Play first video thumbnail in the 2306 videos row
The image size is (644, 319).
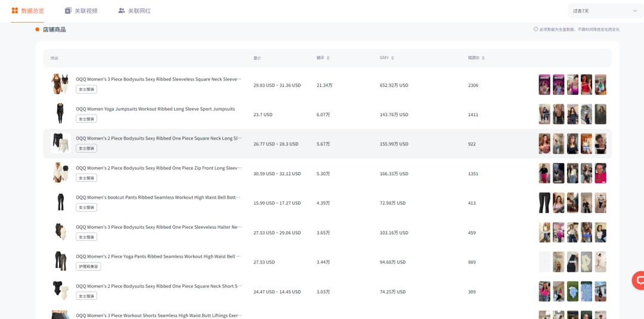coord(544,85)
